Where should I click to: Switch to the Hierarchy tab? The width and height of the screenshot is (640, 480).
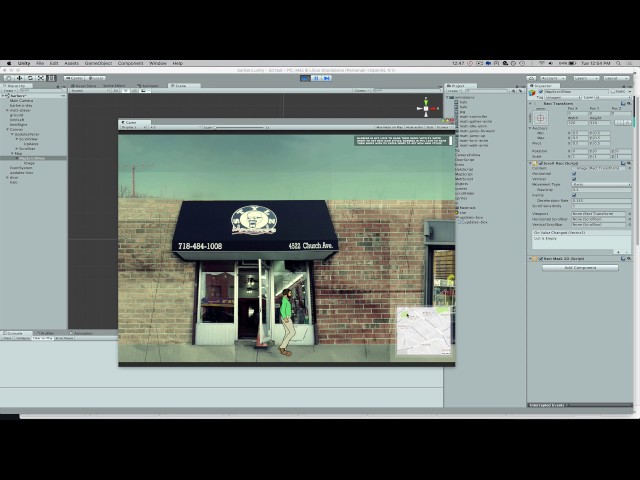tap(16, 86)
